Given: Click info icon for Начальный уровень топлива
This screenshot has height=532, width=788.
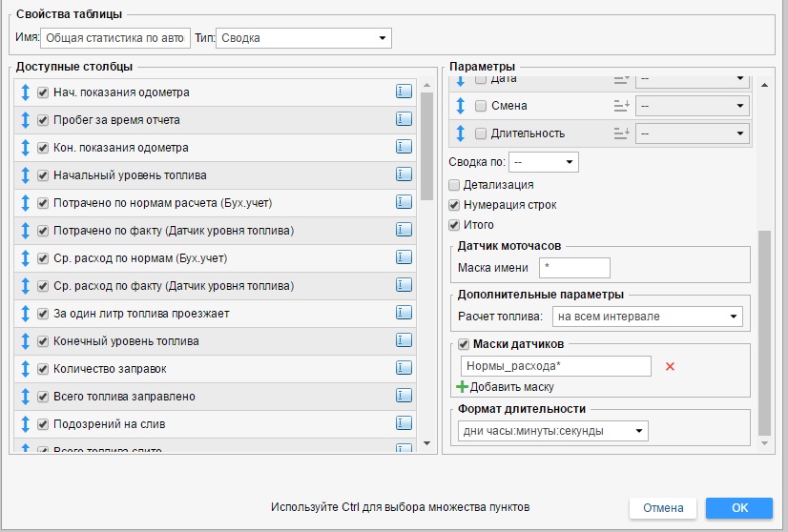Looking at the screenshot, I should (403, 175).
